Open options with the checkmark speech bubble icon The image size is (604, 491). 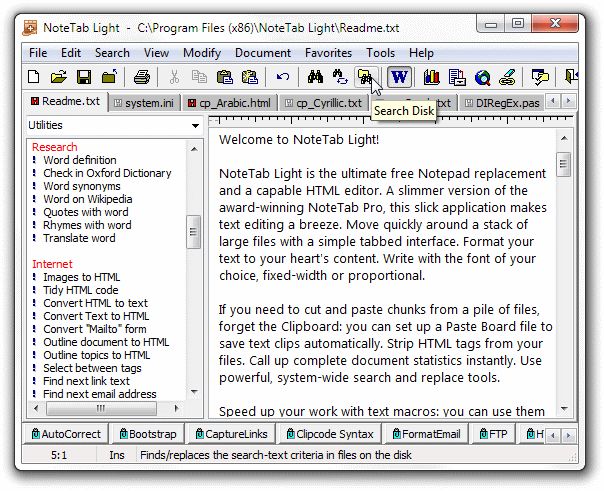pos(540,77)
